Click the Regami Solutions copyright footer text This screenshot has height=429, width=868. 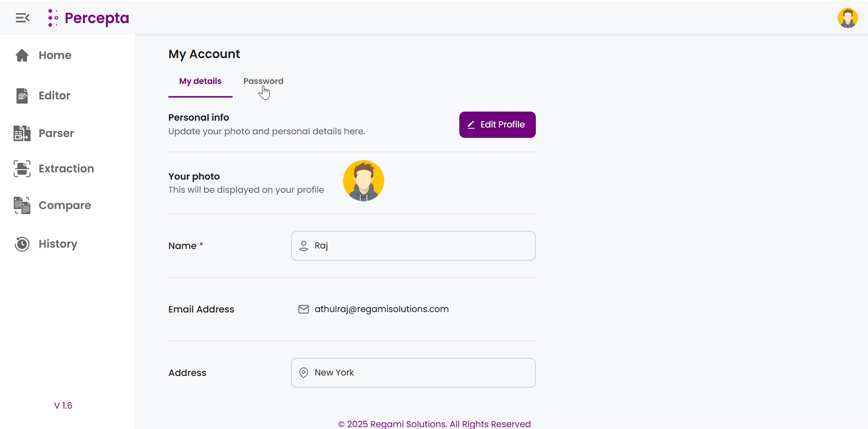(434, 424)
